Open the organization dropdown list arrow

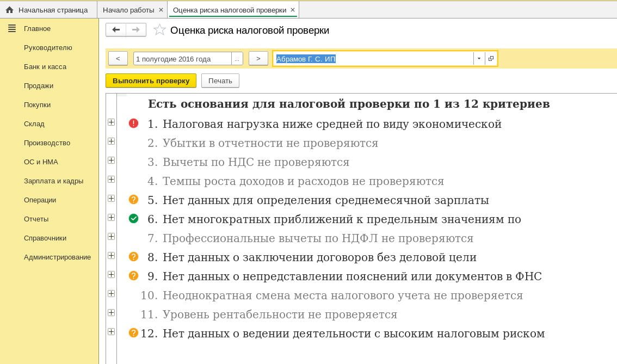click(x=479, y=59)
